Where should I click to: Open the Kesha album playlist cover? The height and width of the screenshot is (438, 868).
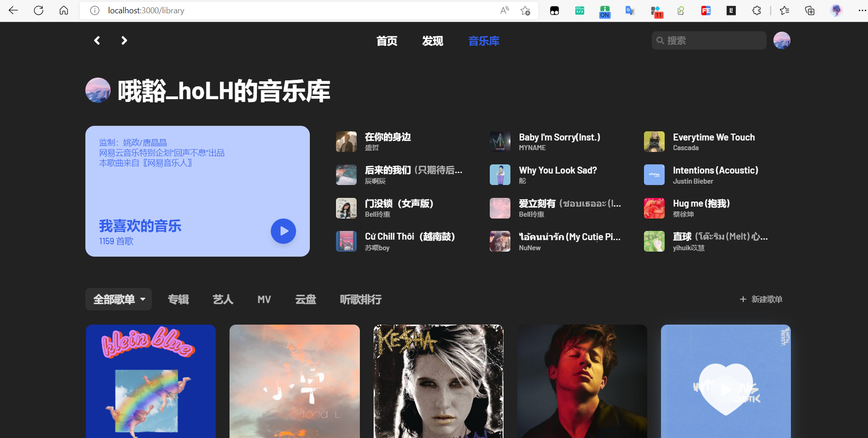pos(438,381)
